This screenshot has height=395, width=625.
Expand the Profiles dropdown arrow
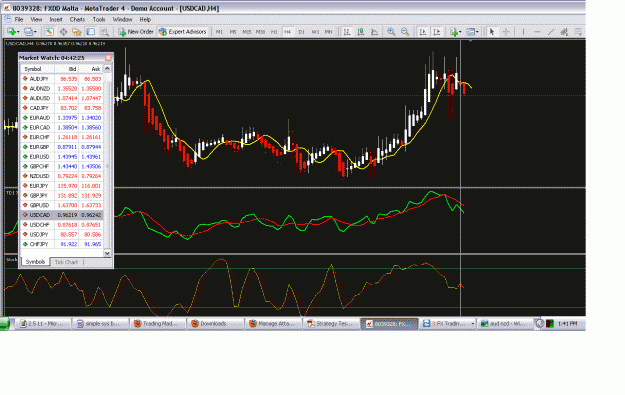pyautogui.click(x=35, y=32)
